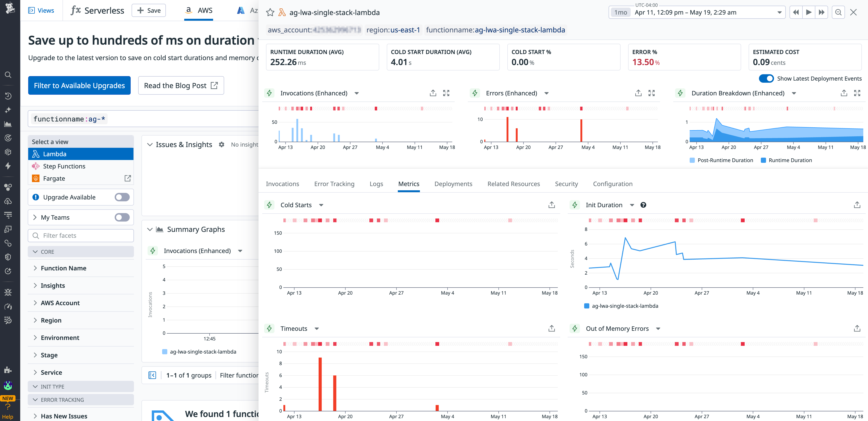868x421 pixels.
Task: Export the Invocations (Enhanced) chart
Action: click(433, 93)
